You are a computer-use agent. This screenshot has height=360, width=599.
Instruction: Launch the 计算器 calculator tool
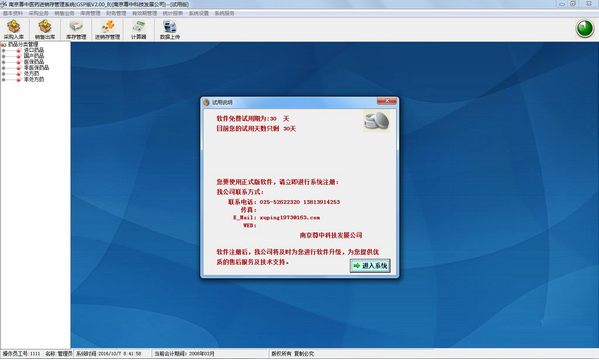(138, 29)
